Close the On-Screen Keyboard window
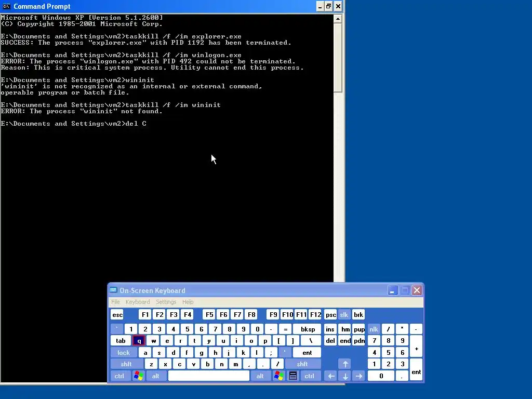Viewport: 532px width, 399px height. point(417,290)
